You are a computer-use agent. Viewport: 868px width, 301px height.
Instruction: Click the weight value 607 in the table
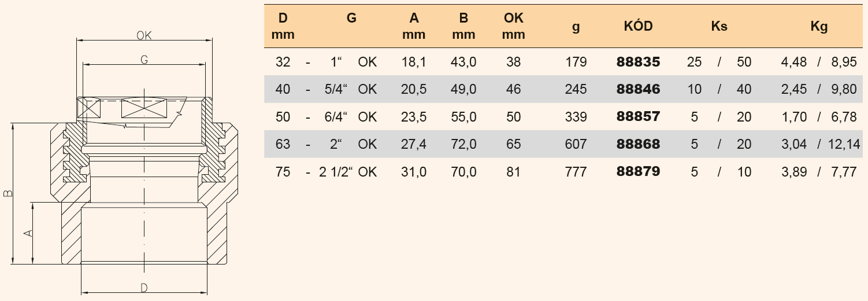click(576, 144)
